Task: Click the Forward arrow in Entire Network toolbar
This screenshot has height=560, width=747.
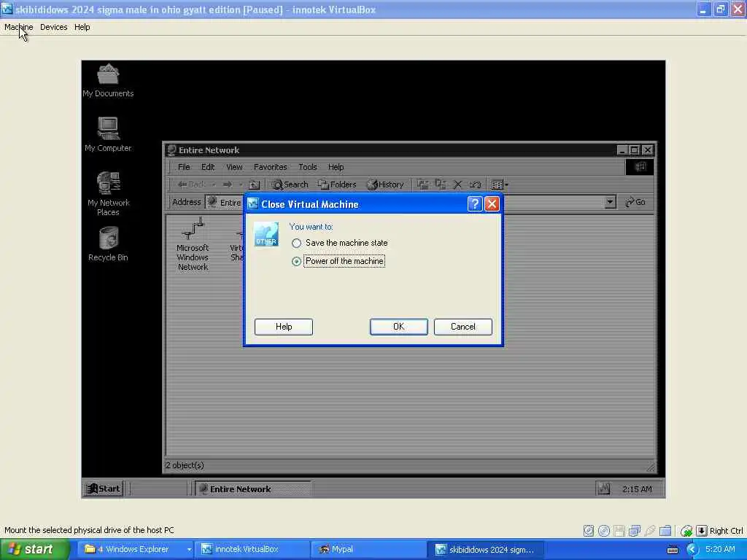Action: 228,184
